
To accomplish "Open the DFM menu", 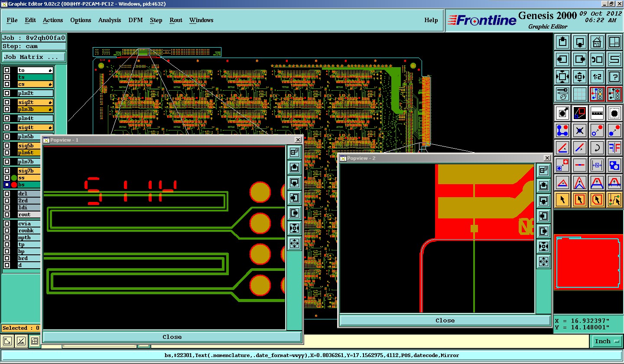I will click(x=135, y=20).
